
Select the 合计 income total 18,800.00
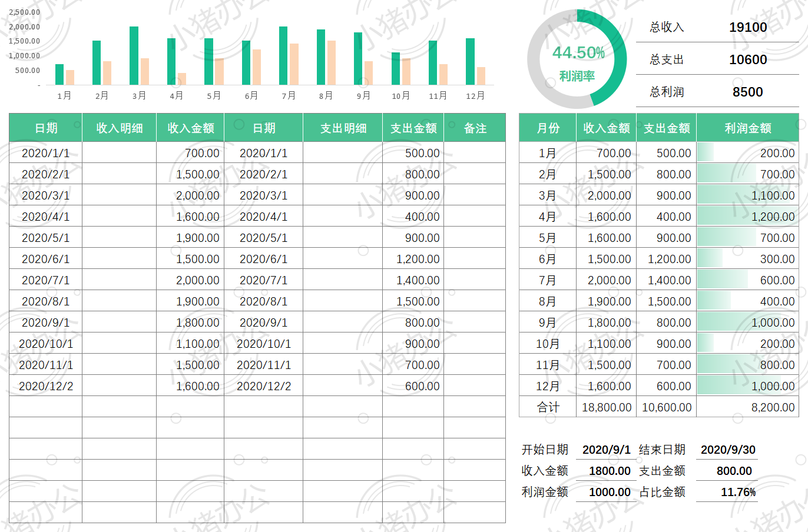click(607, 407)
